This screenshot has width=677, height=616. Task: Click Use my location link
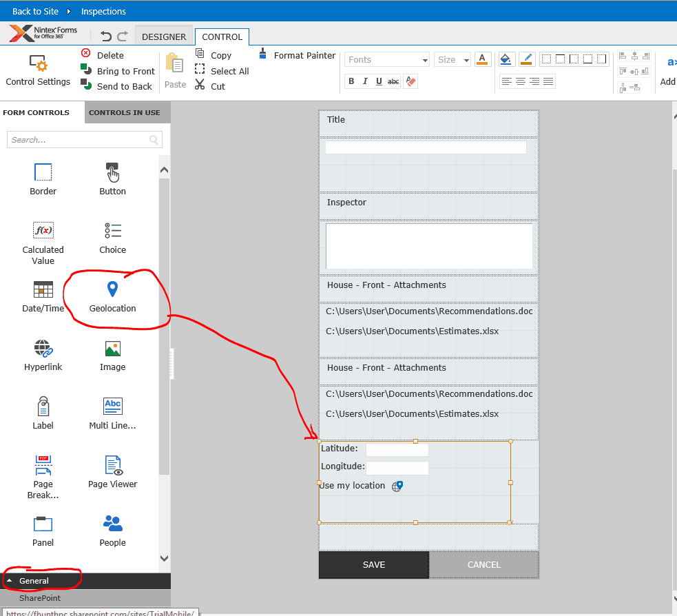pos(353,486)
